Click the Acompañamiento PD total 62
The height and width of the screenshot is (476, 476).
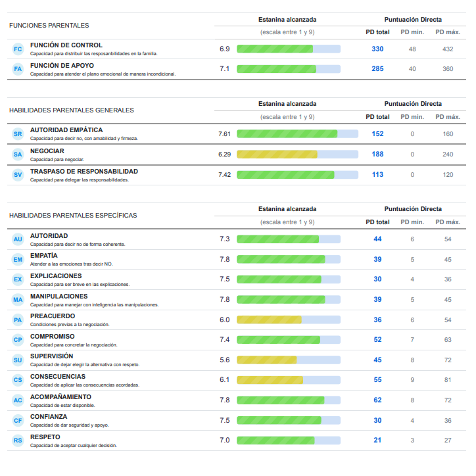[377, 400]
